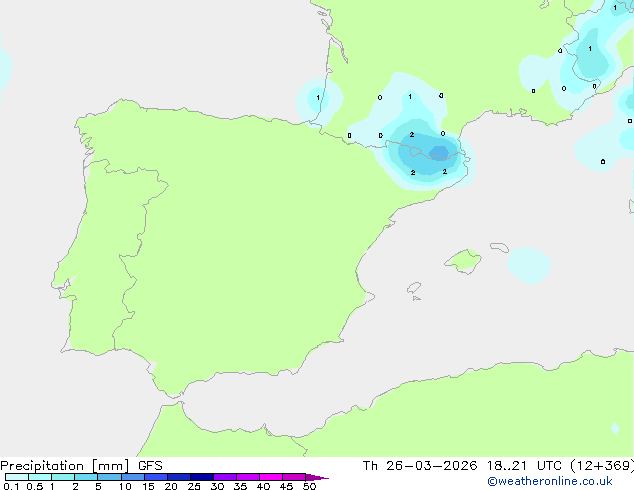Click the Menorca island outline
This screenshot has height=490, width=634.
pyautogui.click(x=499, y=247)
